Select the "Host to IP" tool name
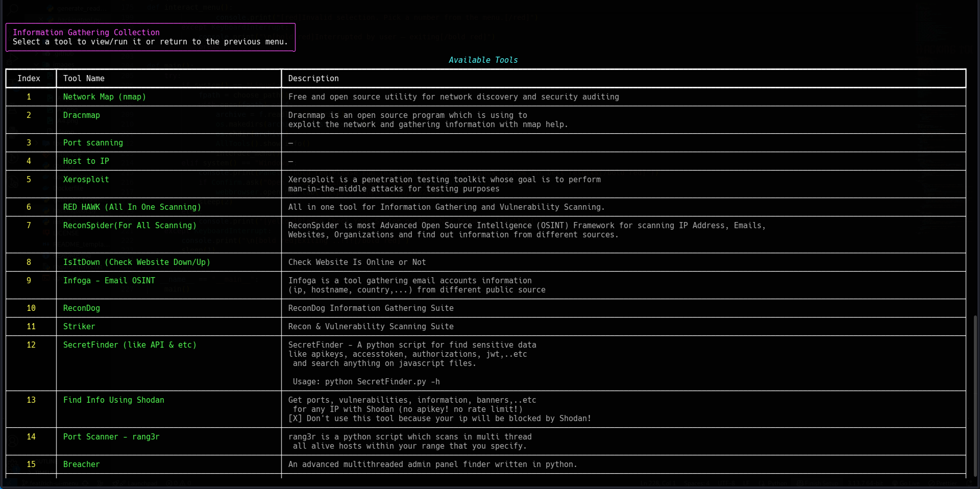980x489 pixels. tap(86, 161)
